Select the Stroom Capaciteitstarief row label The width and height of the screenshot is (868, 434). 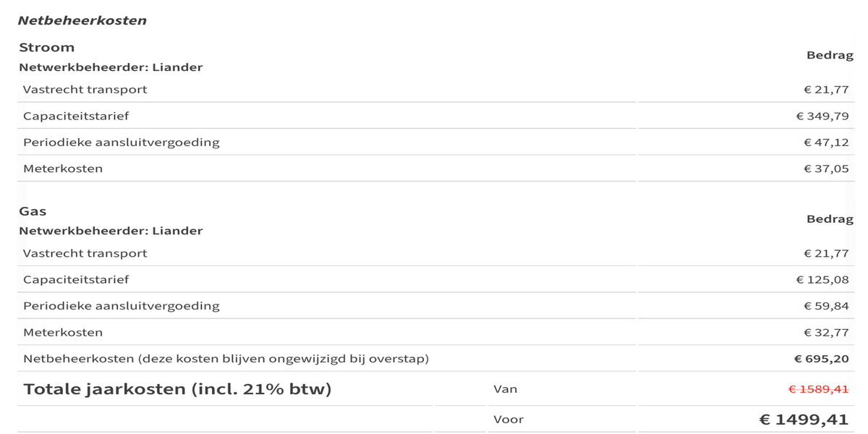tap(76, 116)
